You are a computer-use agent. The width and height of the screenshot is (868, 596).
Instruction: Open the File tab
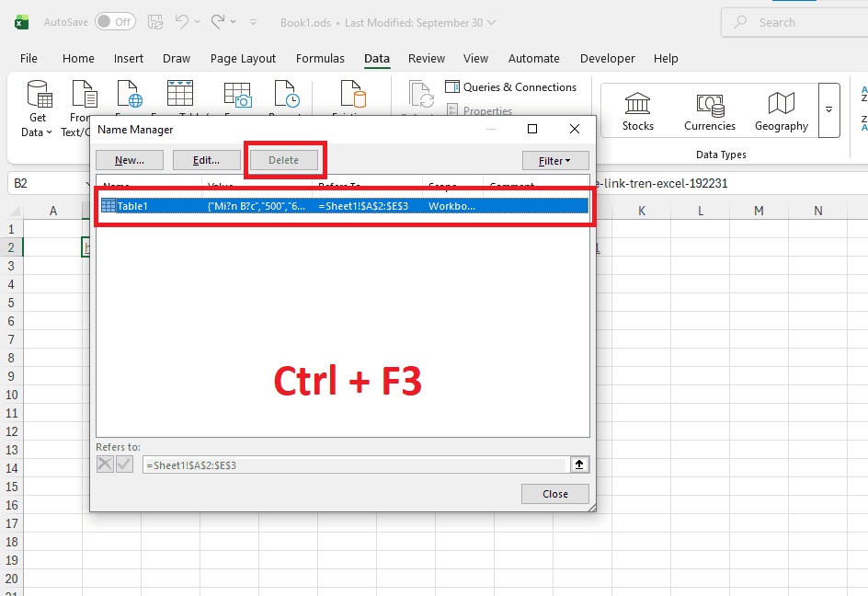coord(29,58)
